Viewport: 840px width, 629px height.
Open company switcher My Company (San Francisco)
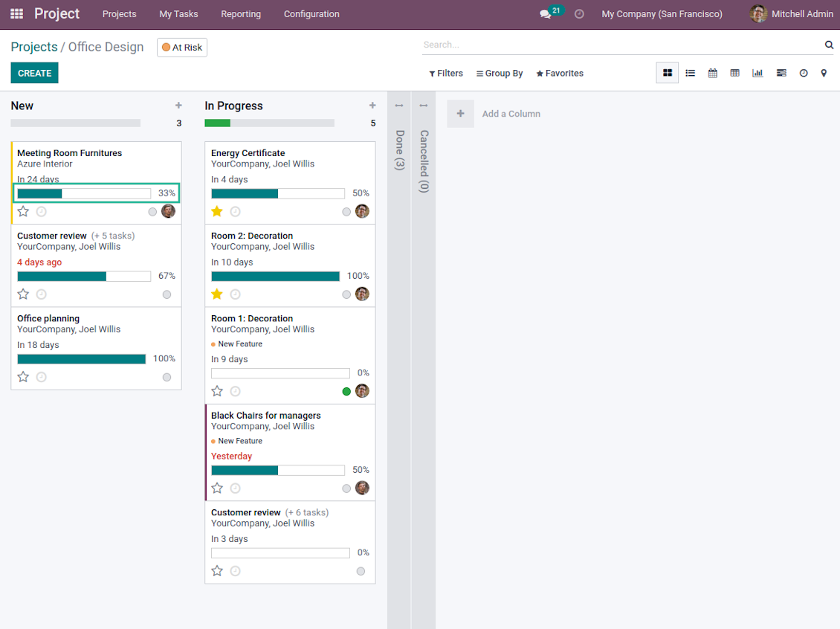[x=662, y=14]
